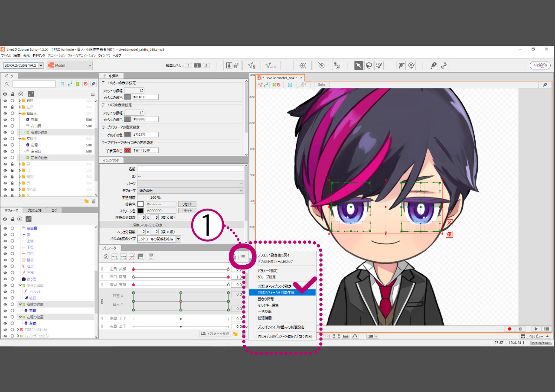Click the add three keys parameter icon

click(x=123, y=256)
